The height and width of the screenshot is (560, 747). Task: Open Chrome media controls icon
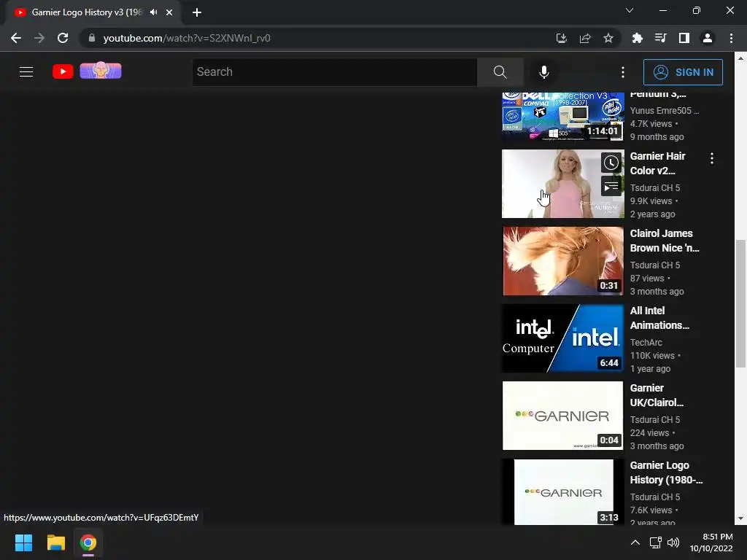tap(661, 38)
